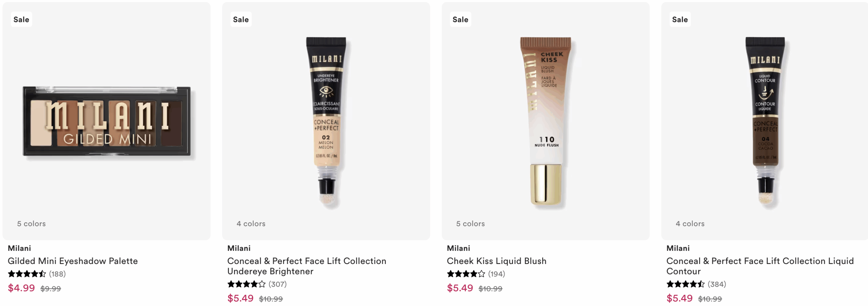
Task: Click the Conceal & Perfect Liquid Contour title
Action: click(760, 266)
